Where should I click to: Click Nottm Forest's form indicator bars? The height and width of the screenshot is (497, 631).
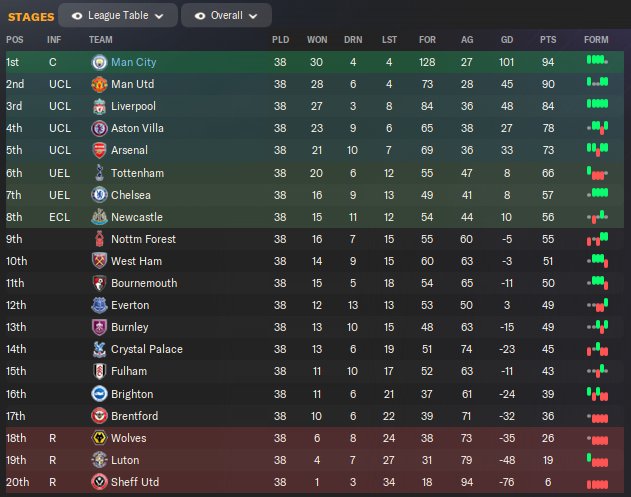597,239
